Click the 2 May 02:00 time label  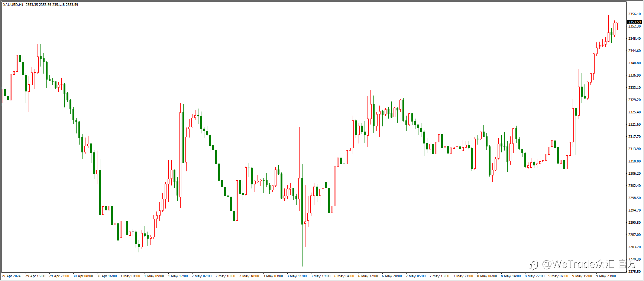pos(202,276)
